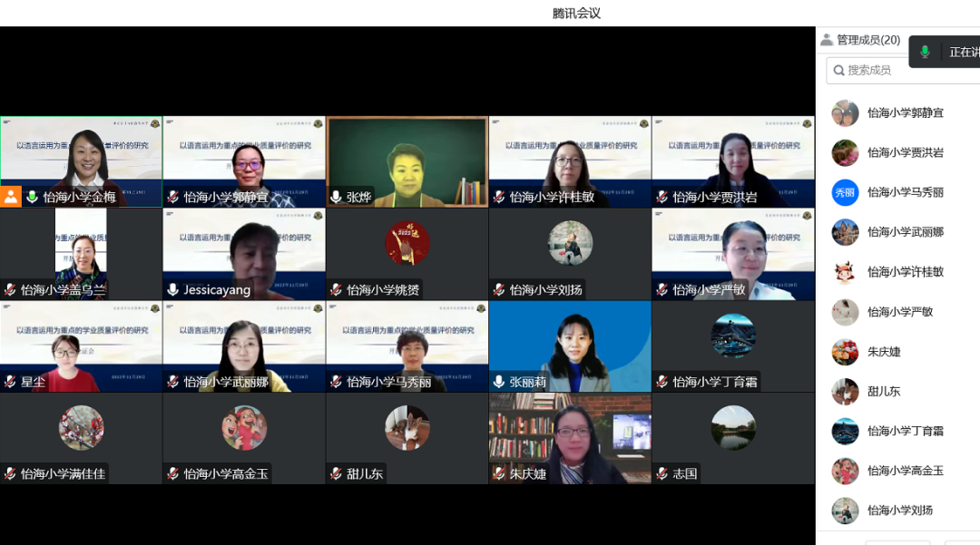Click 怡海小学姚赟 avatar thumbnail in grid
Screen dimensions: 980x545
click(x=407, y=243)
